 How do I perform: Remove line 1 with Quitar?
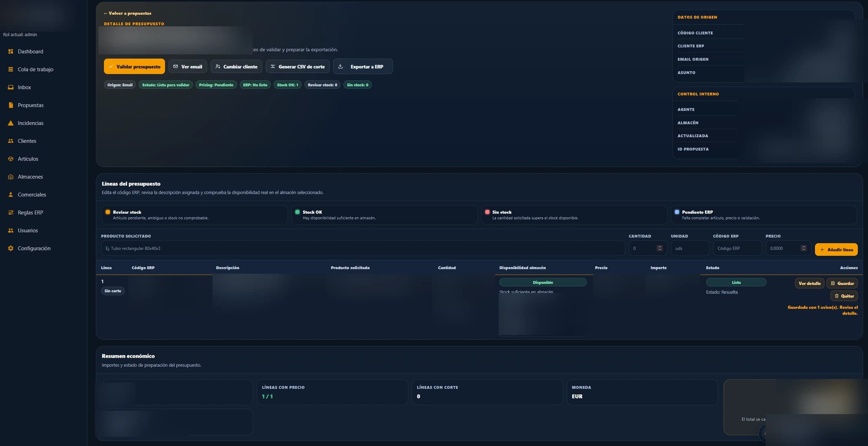click(844, 296)
